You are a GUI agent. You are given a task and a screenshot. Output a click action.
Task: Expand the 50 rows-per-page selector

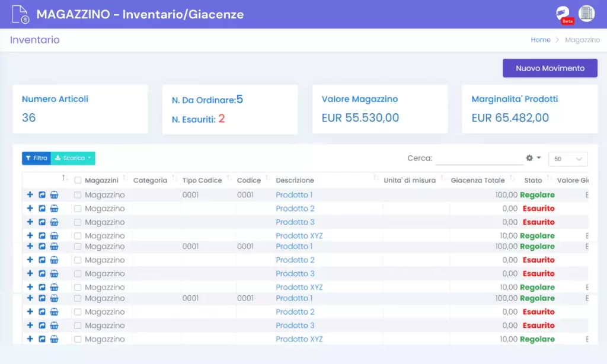click(x=567, y=159)
